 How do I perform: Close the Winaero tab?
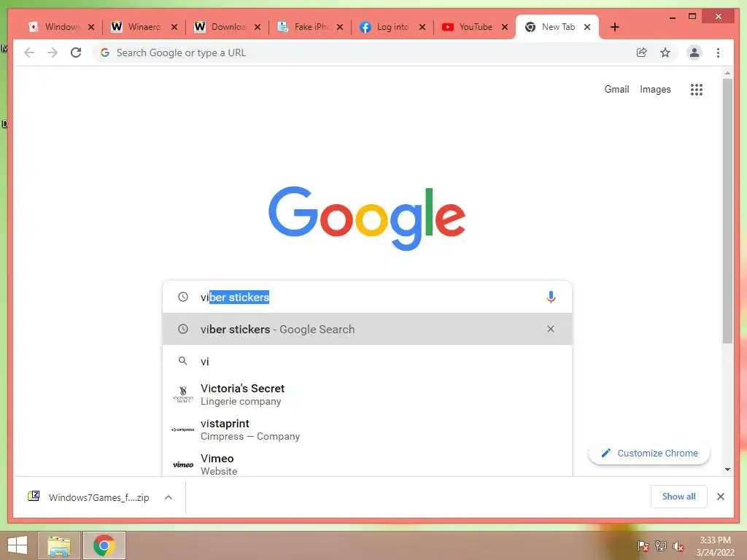(174, 27)
